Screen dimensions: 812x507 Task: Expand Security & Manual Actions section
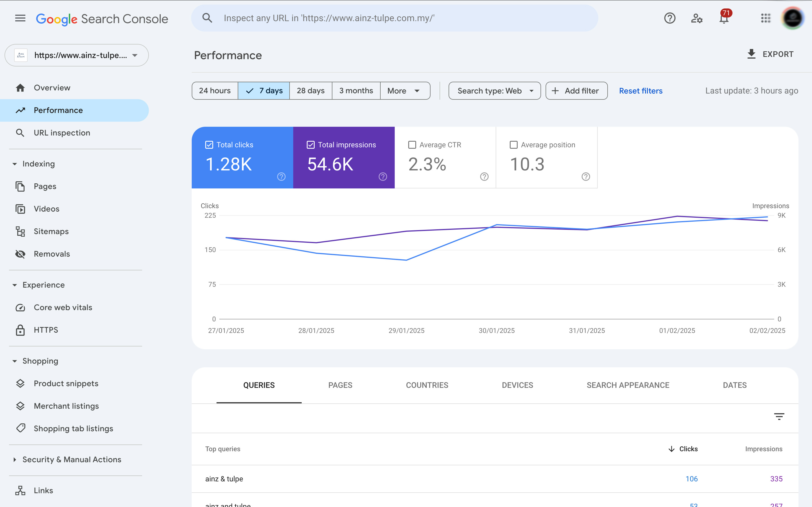point(71,459)
